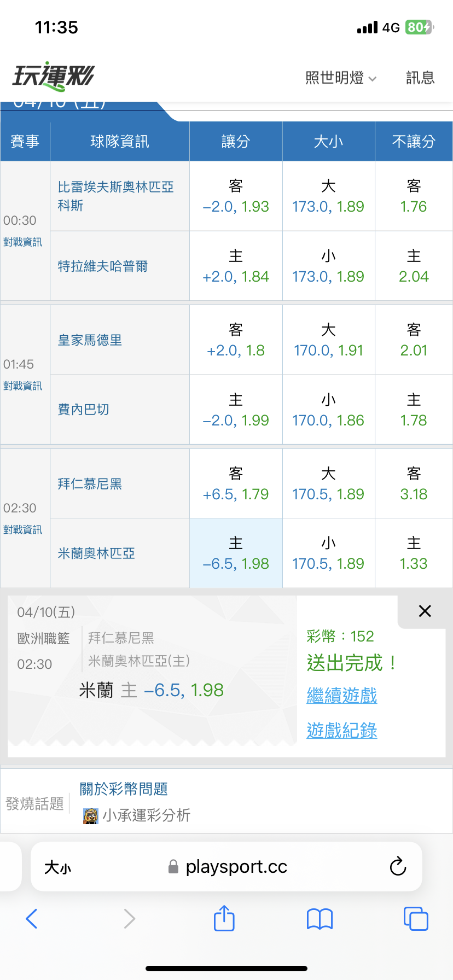Open Safari bookmarks

tap(320, 919)
